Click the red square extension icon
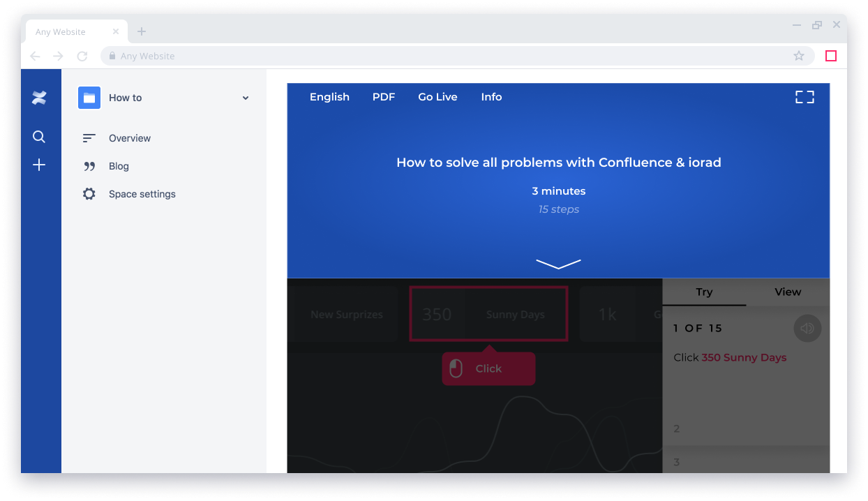The width and height of the screenshot is (868, 501). pos(831,56)
